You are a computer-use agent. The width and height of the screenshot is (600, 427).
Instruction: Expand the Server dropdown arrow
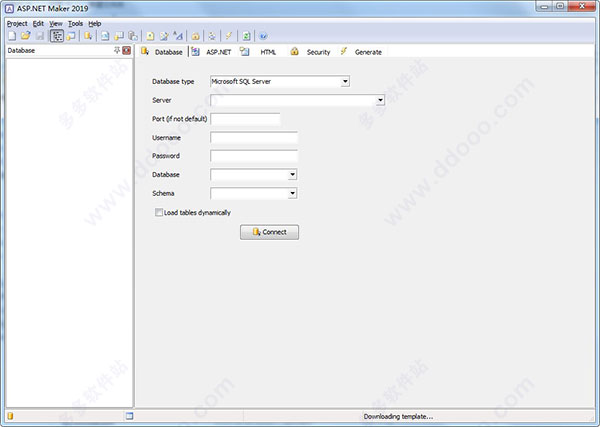tap(380, 100)
